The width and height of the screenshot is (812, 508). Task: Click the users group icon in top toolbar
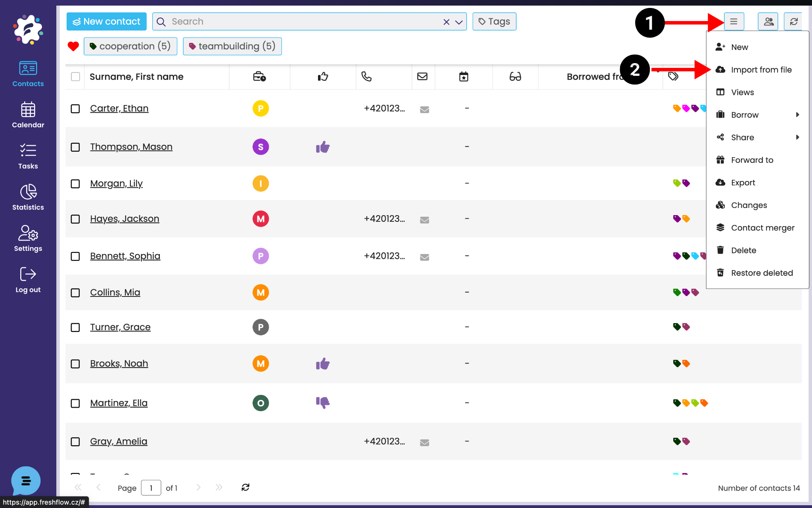point(768,21)
